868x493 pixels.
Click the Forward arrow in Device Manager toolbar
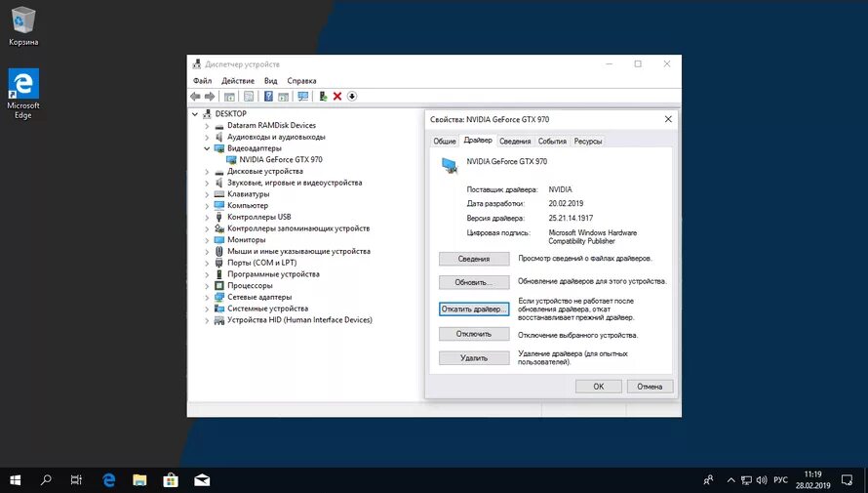coord(210,97)
